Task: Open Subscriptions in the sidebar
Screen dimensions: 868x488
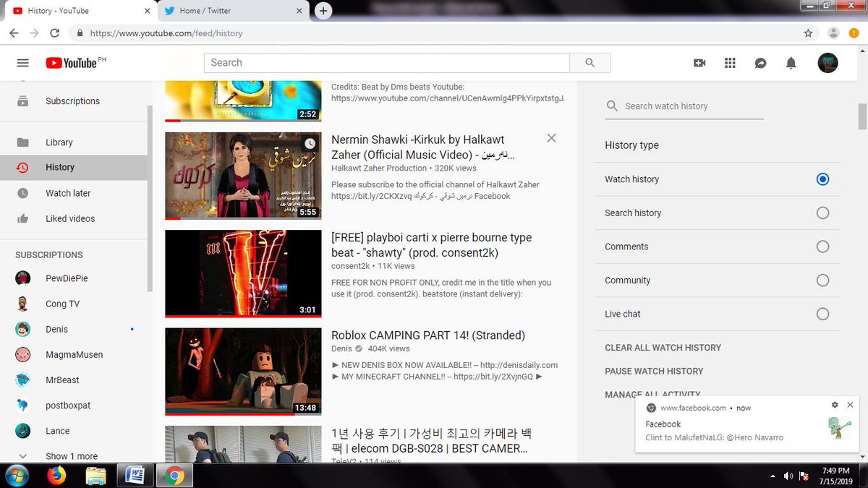Action: point(74,101)
